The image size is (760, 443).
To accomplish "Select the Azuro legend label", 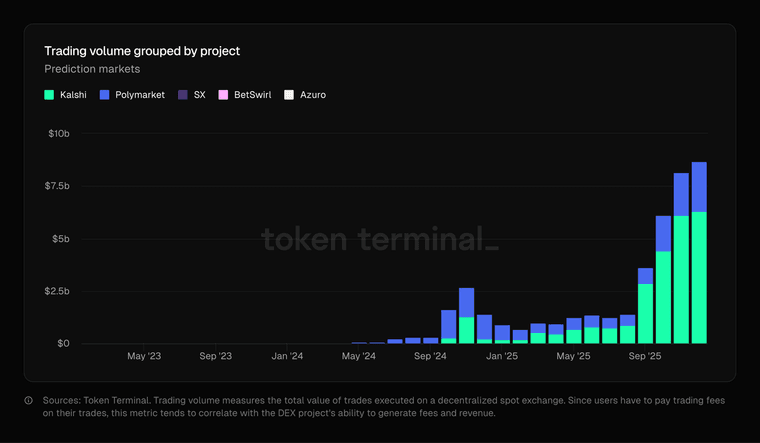I will 312,95.
